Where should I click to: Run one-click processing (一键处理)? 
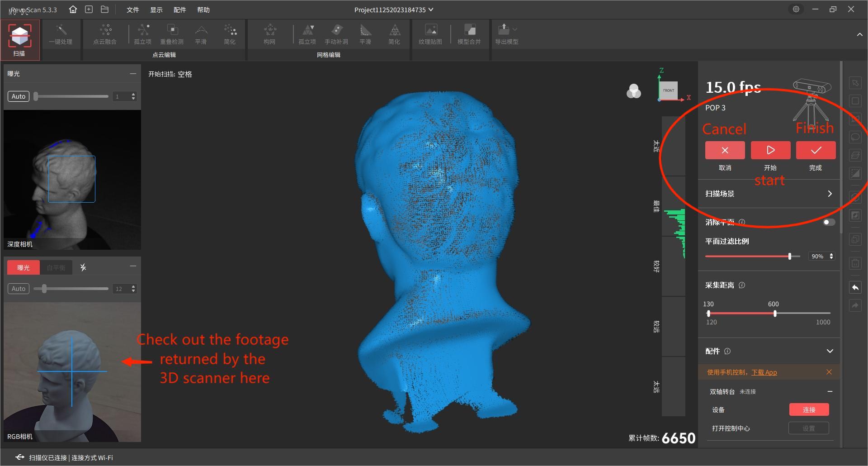pos(61,35)
